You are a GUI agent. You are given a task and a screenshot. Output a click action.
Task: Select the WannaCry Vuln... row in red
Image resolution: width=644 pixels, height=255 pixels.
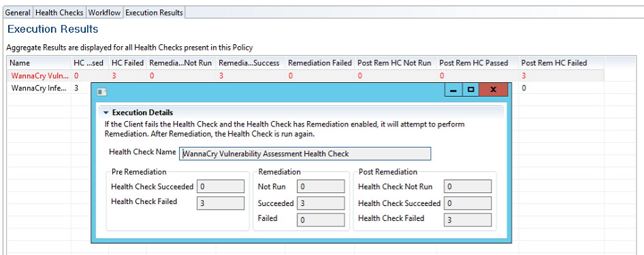click(306, 76)
